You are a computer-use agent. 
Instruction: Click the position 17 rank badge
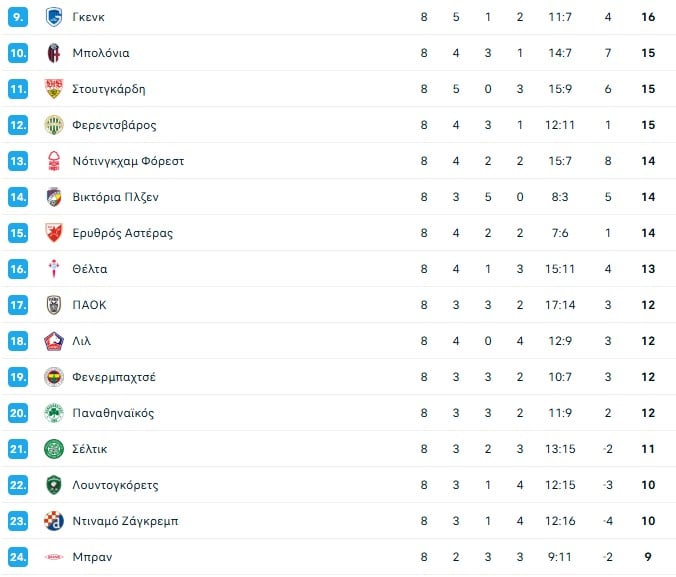pos(18,305)
